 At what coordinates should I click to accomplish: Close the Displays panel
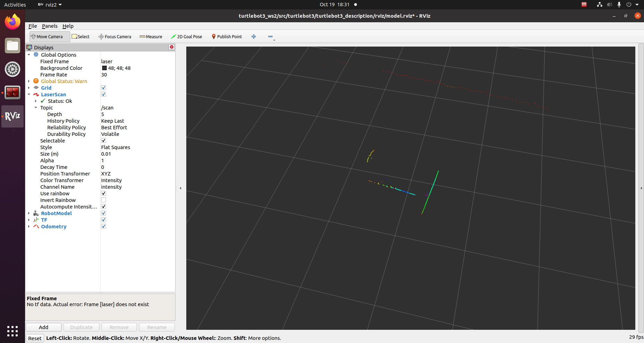click(172, 47)
